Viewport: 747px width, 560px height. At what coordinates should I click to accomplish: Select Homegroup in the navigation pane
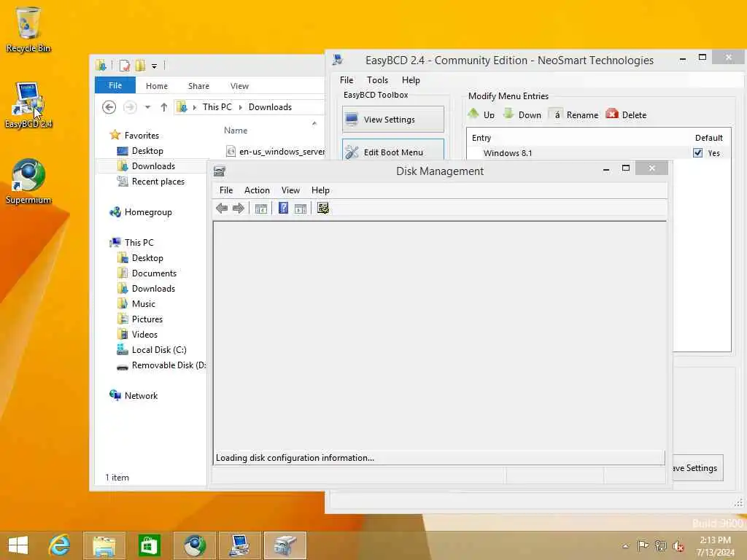[x=147, y=212]
